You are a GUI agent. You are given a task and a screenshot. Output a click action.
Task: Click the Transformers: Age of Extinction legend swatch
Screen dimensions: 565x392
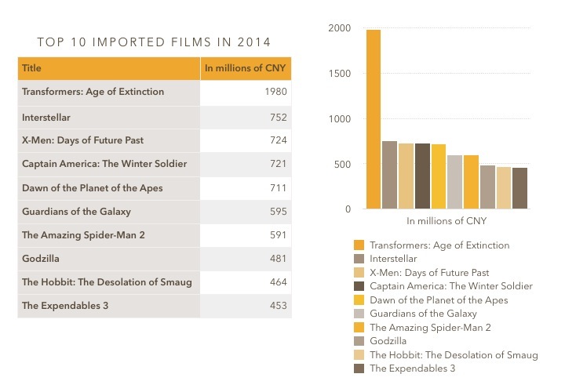(359, 245)
